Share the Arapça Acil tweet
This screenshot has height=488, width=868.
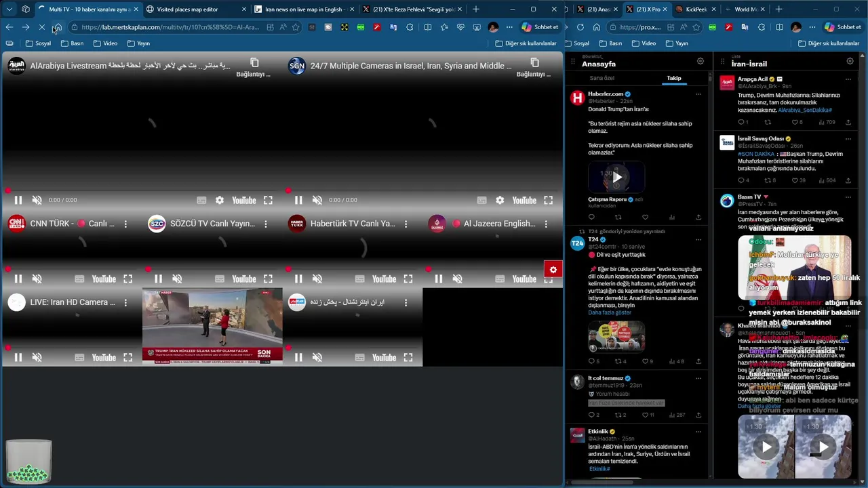pos(848,122)
